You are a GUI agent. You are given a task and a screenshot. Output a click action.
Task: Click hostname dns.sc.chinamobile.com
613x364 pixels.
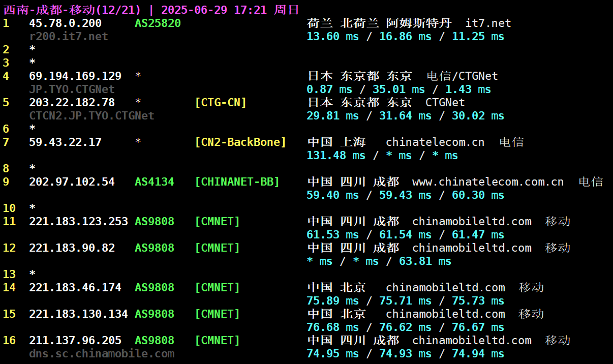(x=102, y=354)
